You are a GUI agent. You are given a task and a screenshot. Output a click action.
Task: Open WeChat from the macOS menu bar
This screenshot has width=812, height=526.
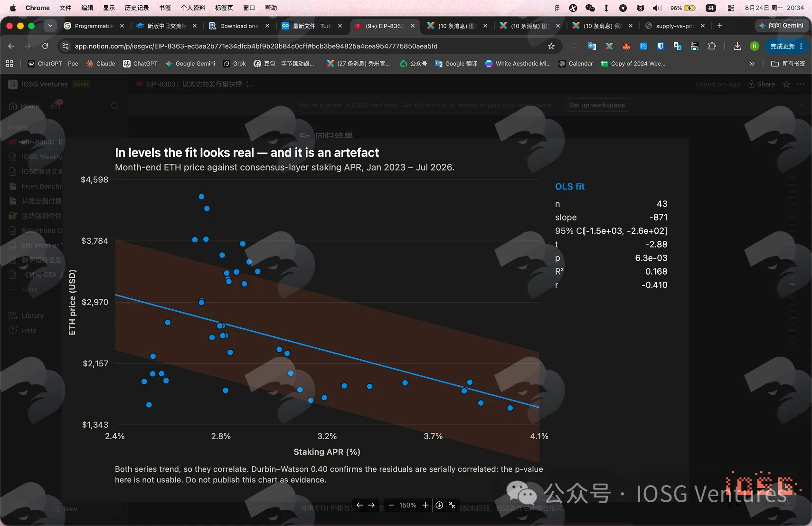(590, 8)
